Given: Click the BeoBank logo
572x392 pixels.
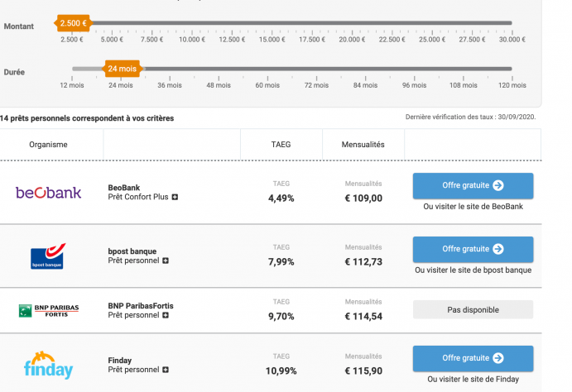Looking at the screenshot, I should pos(49,193).
